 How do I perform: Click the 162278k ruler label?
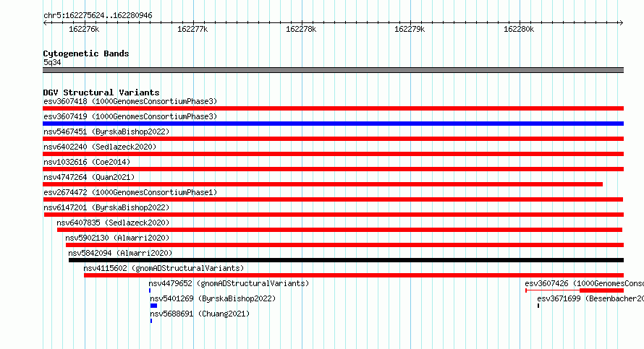tap(301, 29)
